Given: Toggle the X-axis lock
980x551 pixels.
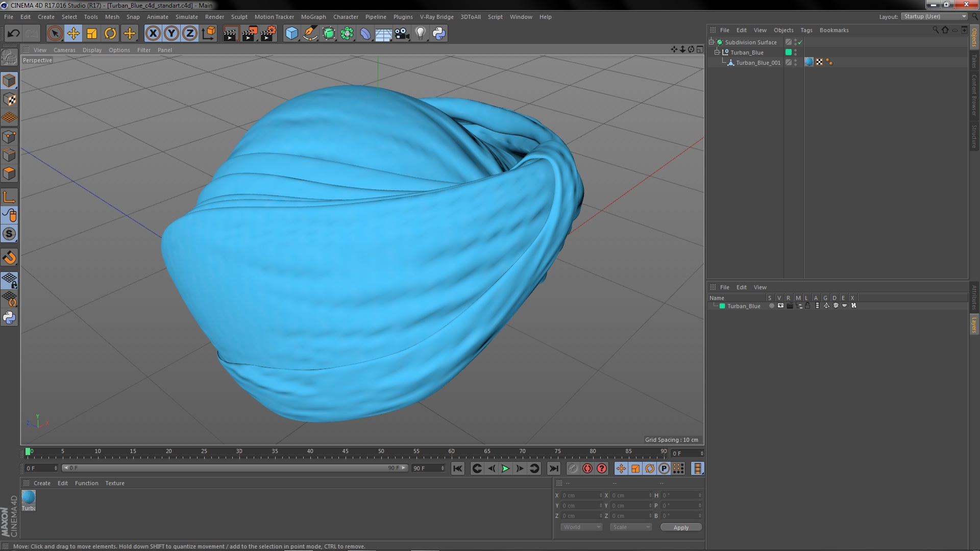Looking at the screenshot, I should coord(153,34).
